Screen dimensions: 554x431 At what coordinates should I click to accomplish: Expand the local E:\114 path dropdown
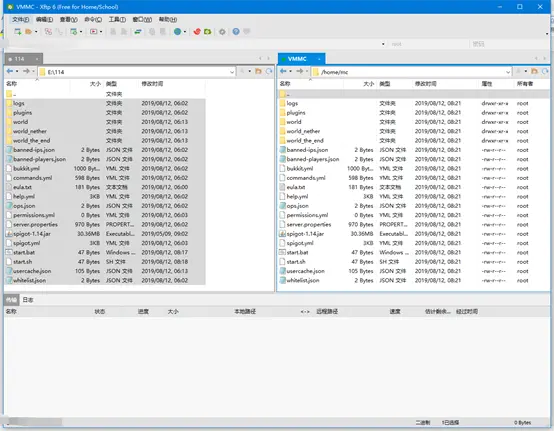232,72
